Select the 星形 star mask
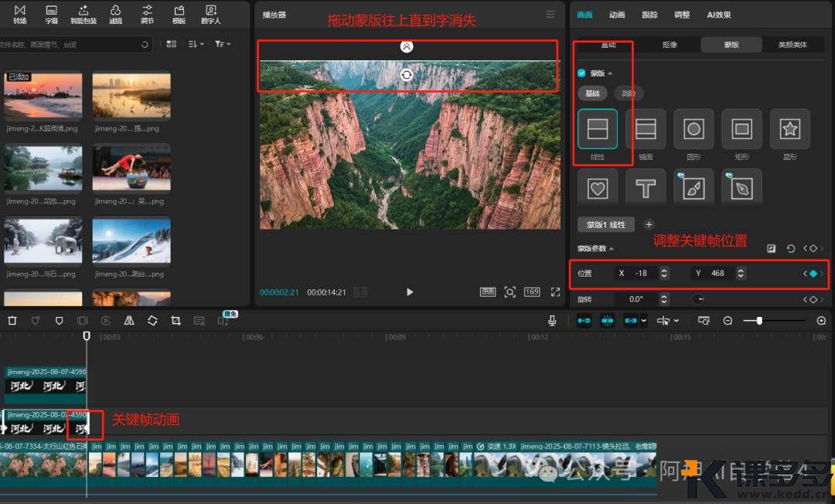The image size is (835, 504). [x=789, y=129]
